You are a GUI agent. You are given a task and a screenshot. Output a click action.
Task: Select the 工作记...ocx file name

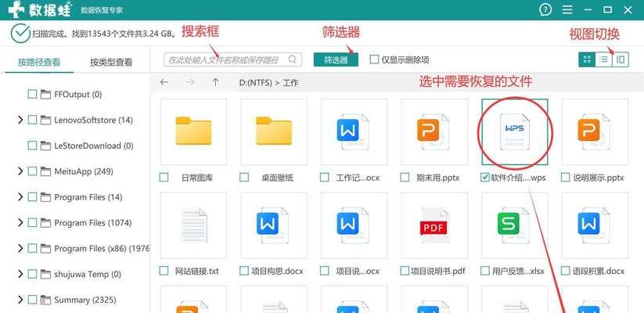[x=358, y=178]
